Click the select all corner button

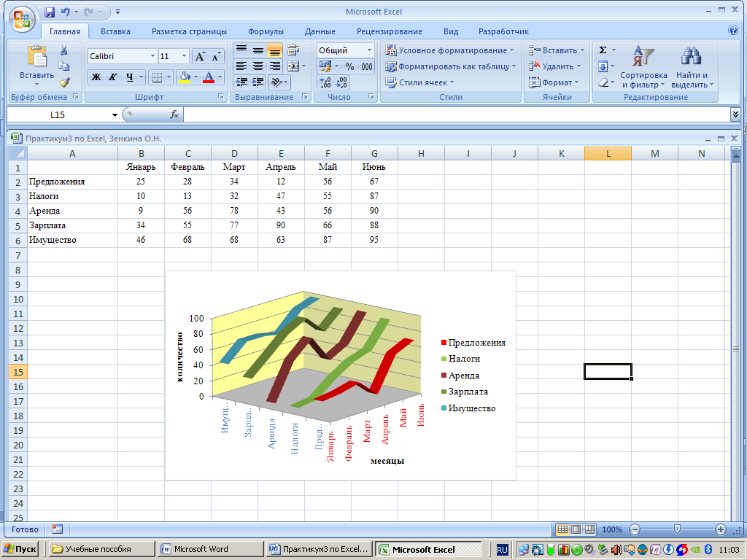[x=18, y=153]
